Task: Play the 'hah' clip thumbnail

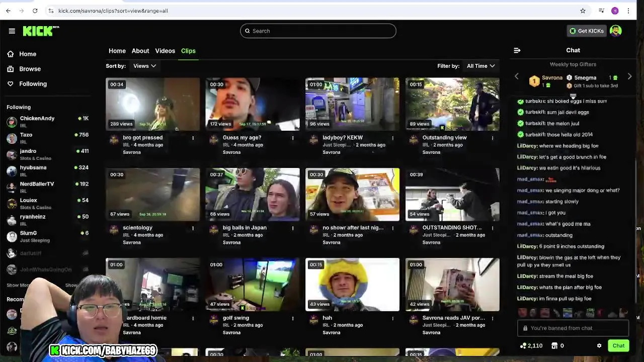Action: click(x=352, y=285)
